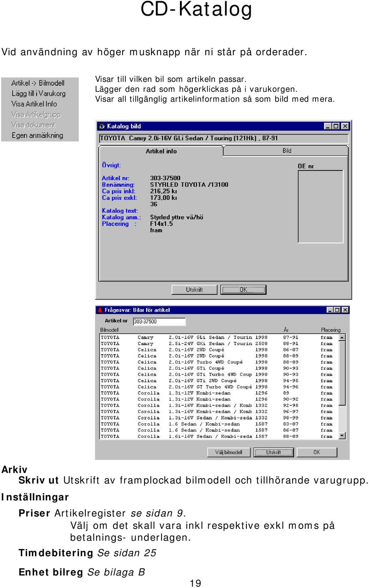Select row 'Corolla 1.3i-16V Kombi-sedan / Komb 92-95'
The image size is (369, 588).
click(x=219, y=406)
